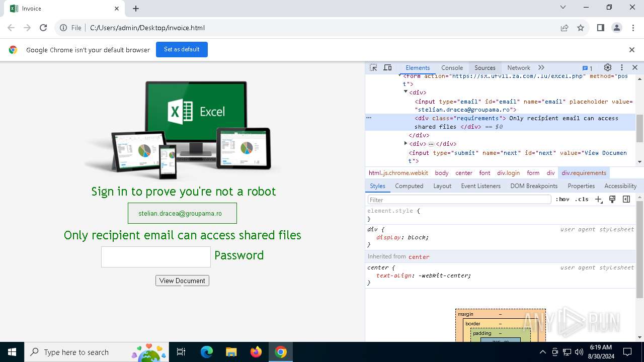
Task: Toggle rendering emulations paintbrush icon
Action: [612, 200]
